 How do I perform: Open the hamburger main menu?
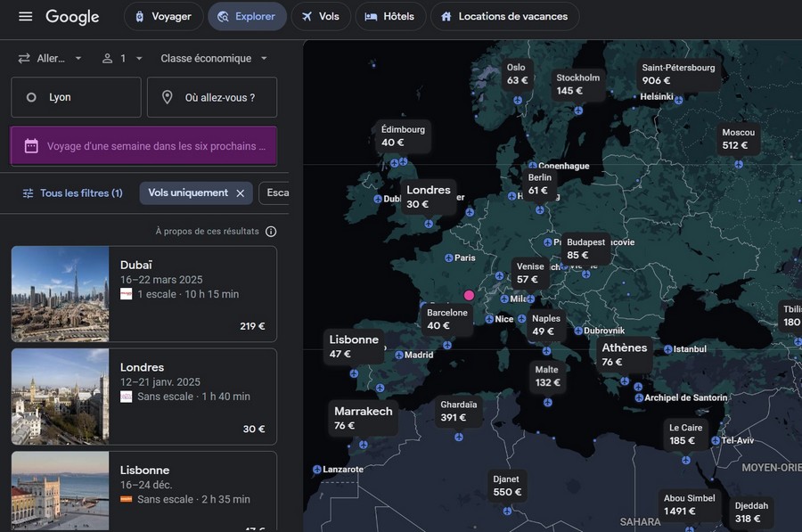[x=25, y=17]
